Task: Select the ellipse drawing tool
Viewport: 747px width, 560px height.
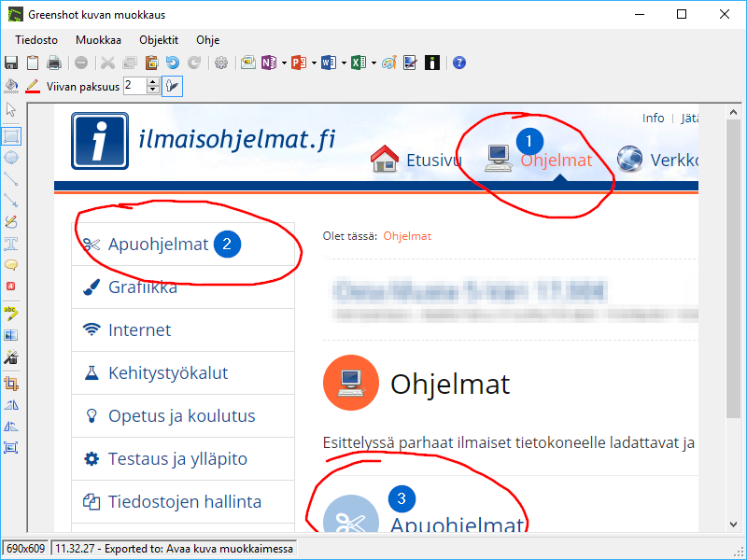Action: [11, 158]
